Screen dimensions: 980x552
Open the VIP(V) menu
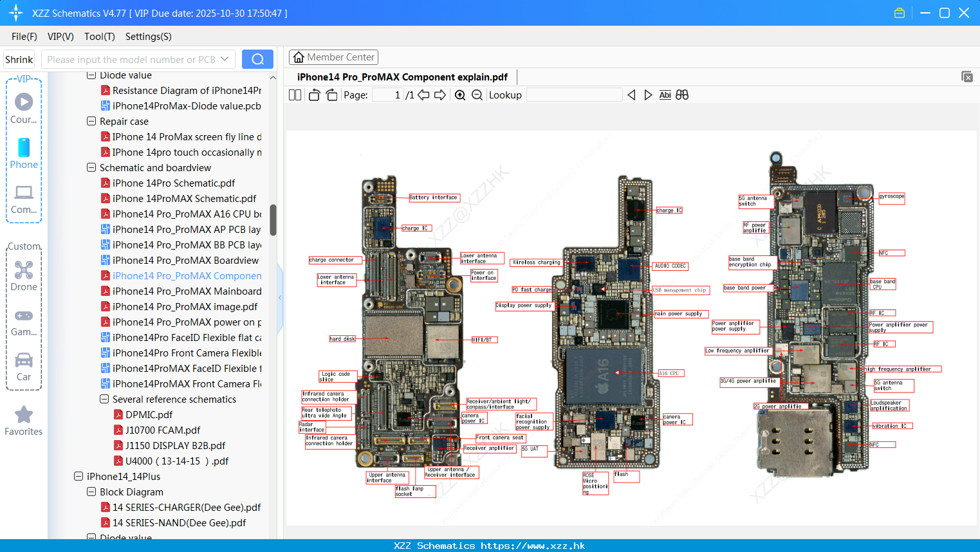(x=60, y=37)
